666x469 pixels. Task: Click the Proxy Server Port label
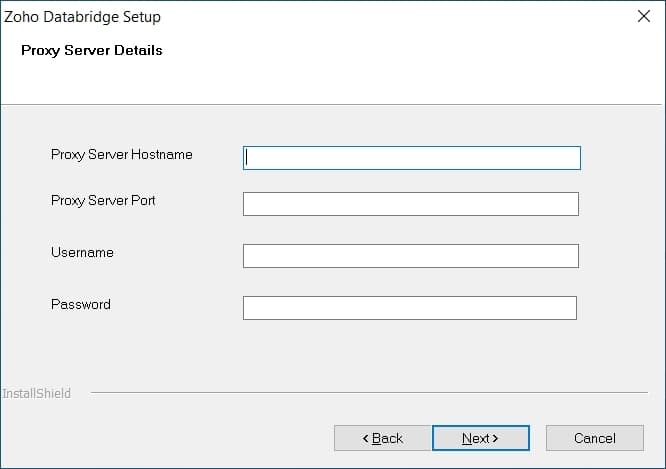pos(103,201)
